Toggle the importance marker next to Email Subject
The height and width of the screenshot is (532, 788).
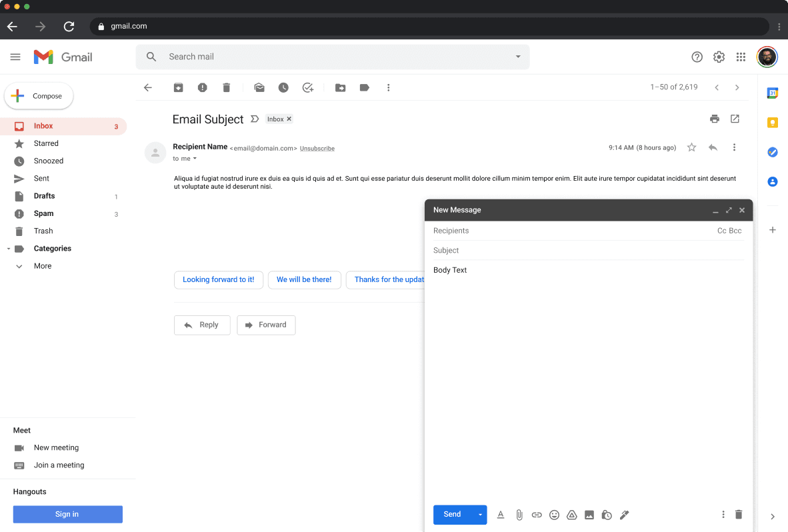[255, 119]
